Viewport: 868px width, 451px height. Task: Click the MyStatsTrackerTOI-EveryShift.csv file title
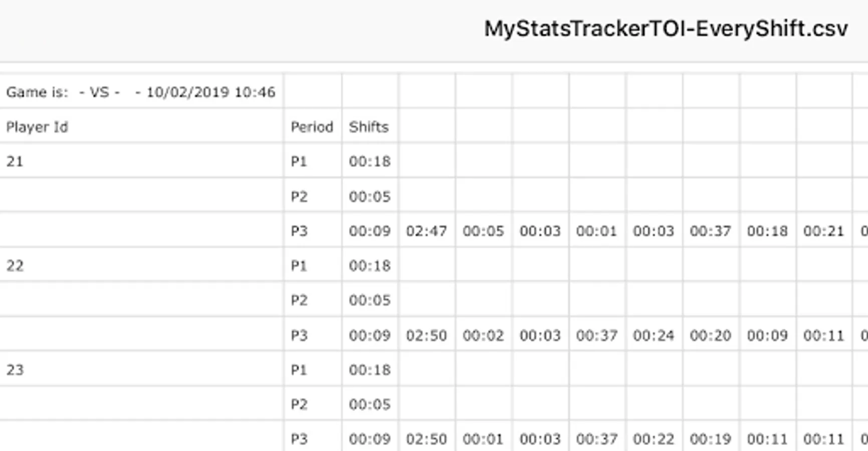point(666,29)
